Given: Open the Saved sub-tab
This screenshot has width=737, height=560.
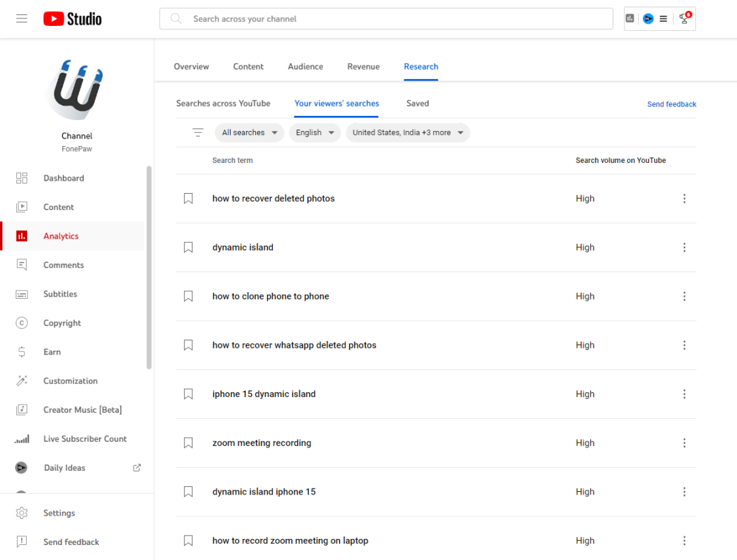Looking at the screenshot, I should 418,104.
